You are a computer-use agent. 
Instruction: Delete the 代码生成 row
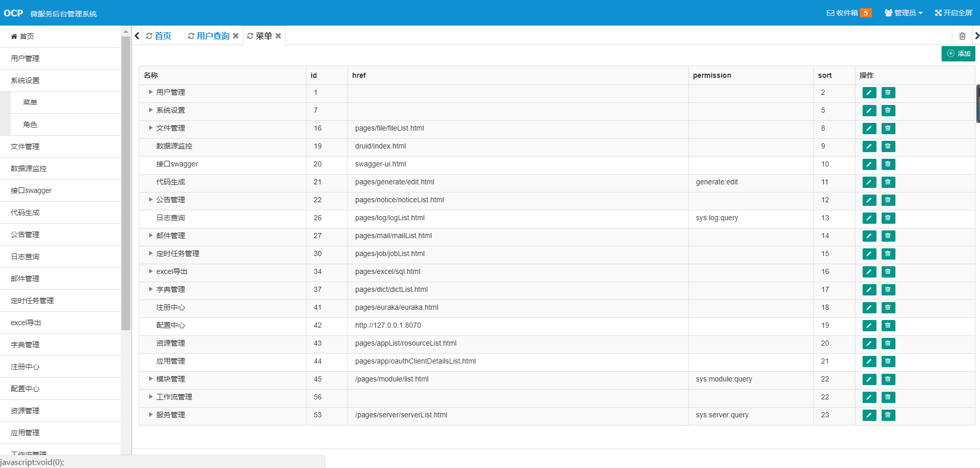(888, 182)
